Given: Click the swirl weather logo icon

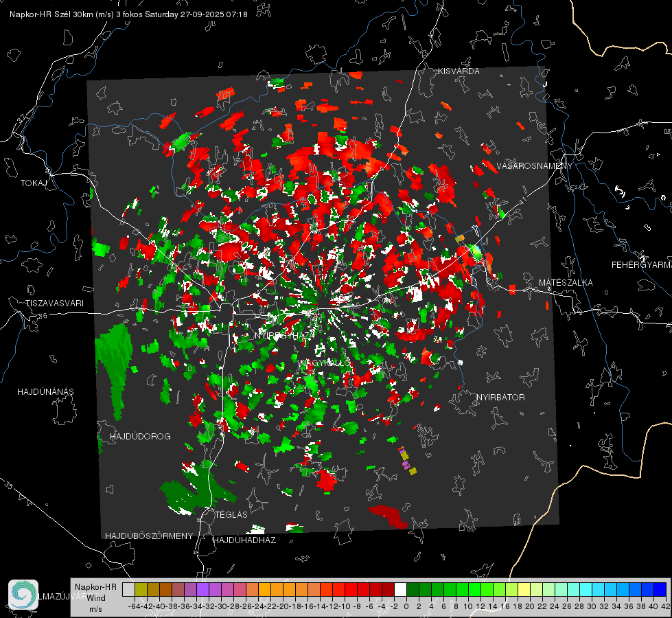Looking at the screenshot, I should point(23,595).
